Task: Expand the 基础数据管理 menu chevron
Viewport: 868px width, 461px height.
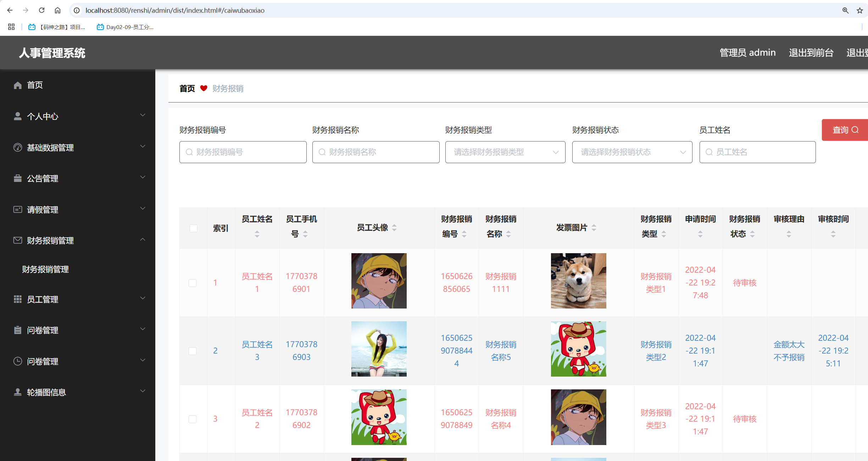Action: pyautogui.click(x=143, y=146)
